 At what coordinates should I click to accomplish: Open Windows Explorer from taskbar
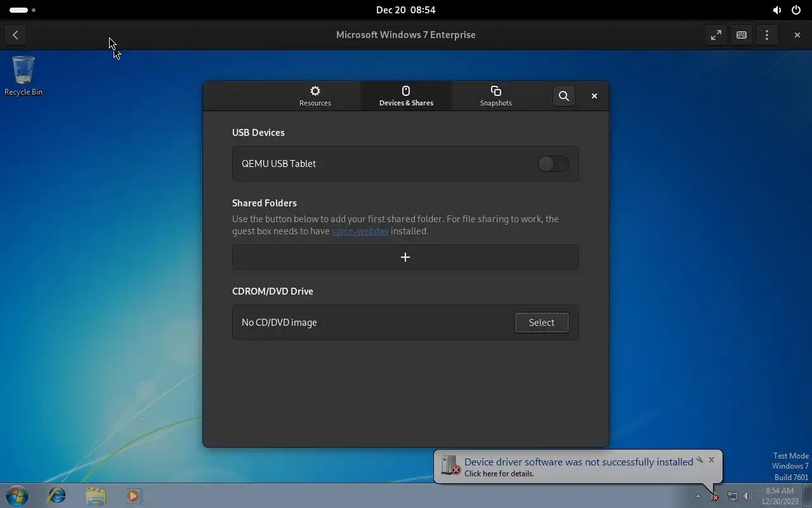point(96,495)
